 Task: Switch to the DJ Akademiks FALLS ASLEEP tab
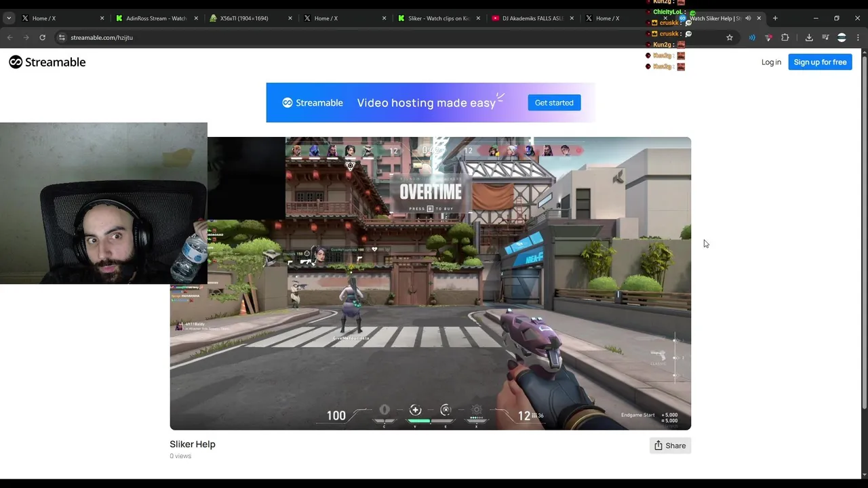click(x=533, y=18)
